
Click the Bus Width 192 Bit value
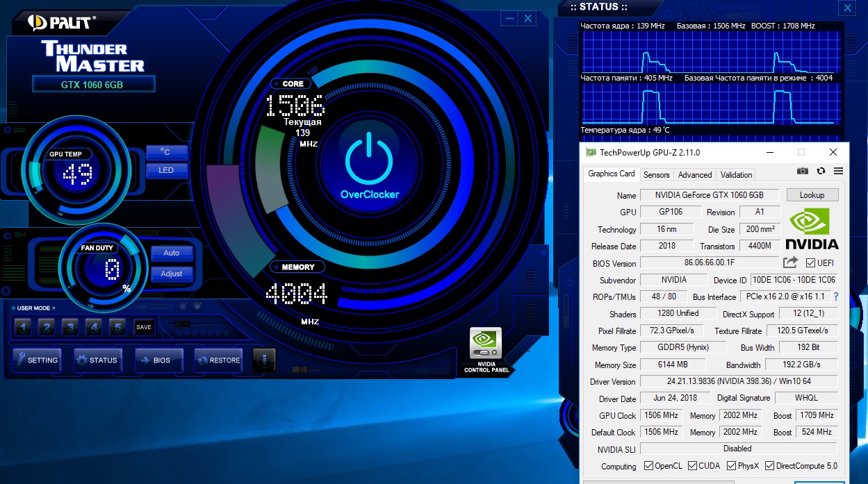pos(808,347)
